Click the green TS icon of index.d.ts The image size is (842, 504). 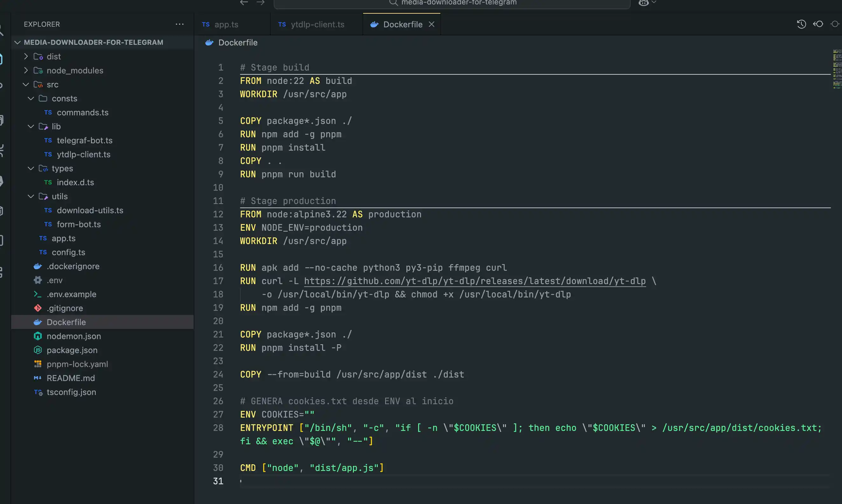(x=48, y=182)
